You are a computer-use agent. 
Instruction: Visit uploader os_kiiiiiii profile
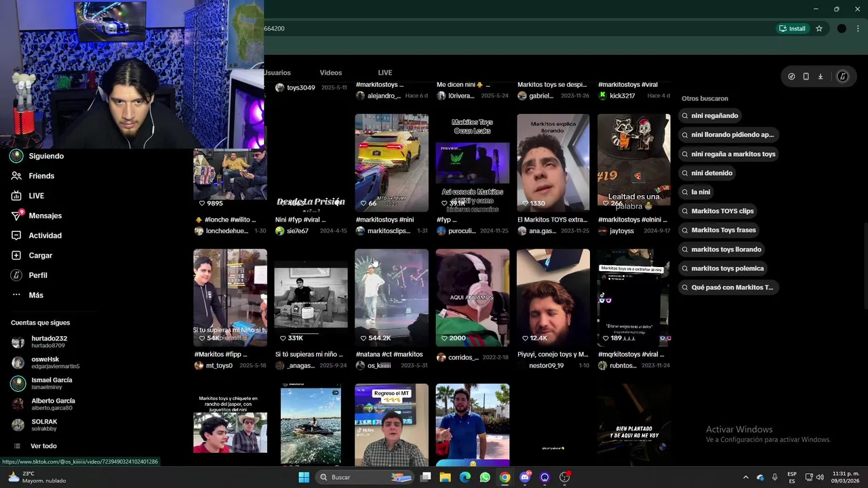tap(379, 365)
